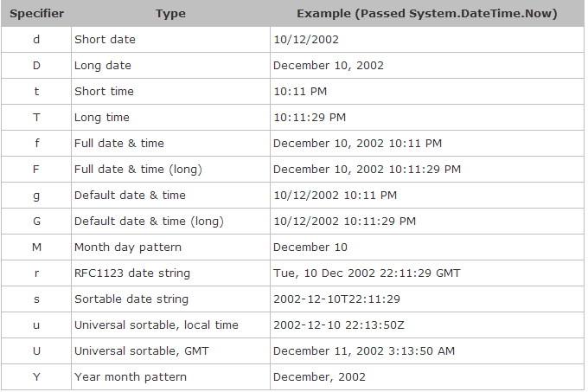Click the Specifier column header
Viewport: 588px width, 392px height.
[36, 14]
